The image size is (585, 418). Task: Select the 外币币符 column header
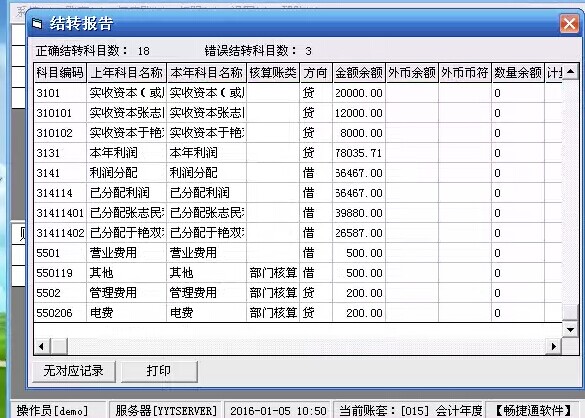point(465,73)
